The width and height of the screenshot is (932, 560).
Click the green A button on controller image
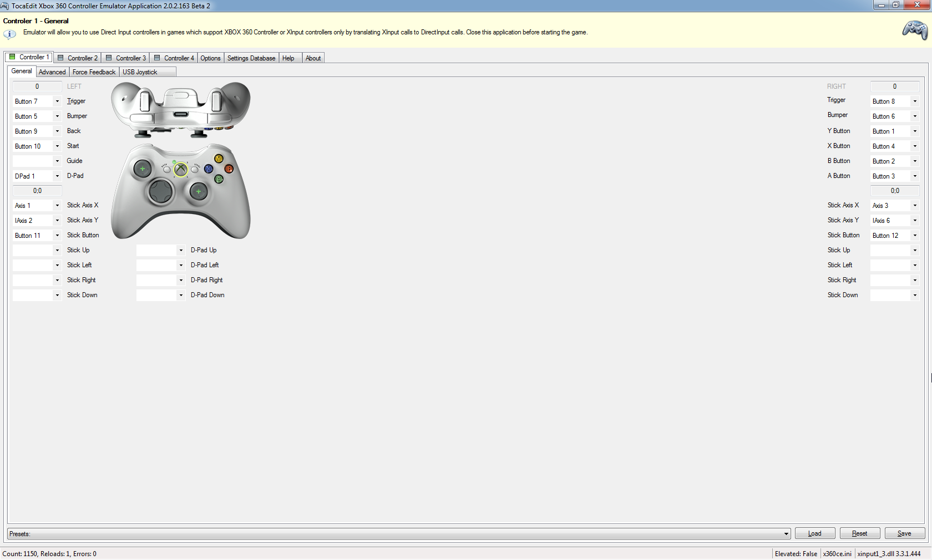219,179
